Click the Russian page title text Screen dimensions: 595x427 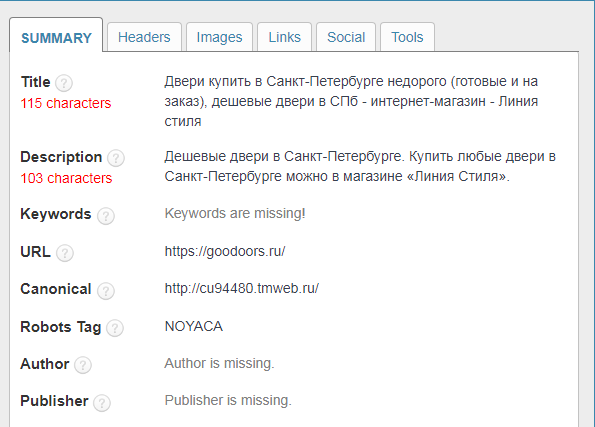351,101
